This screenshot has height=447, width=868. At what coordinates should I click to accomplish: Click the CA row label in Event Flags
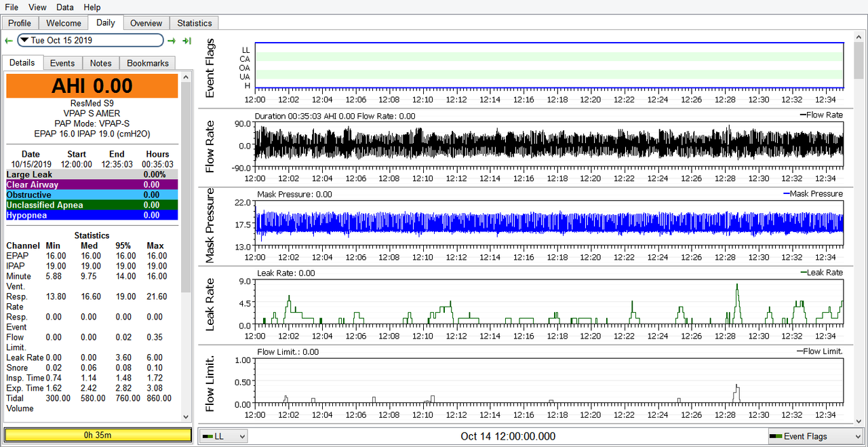pos(245,59)
